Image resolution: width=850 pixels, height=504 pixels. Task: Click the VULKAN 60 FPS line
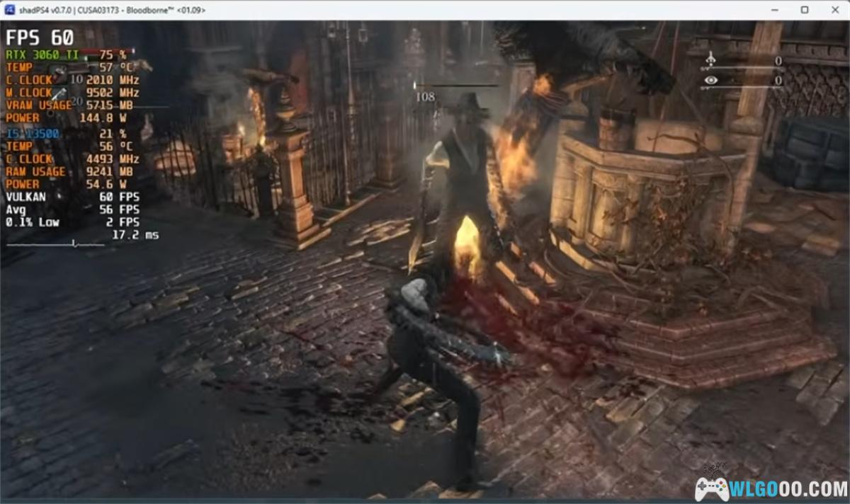[x=71, y=197]
